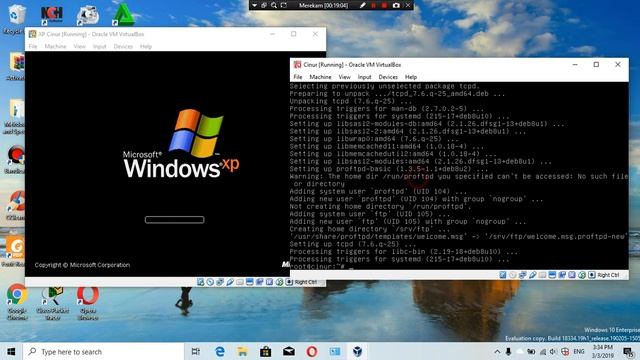Select pen annotation tool on recorder bar
The width and height of the screenshot is (640, 360).
tap(362, 5)
